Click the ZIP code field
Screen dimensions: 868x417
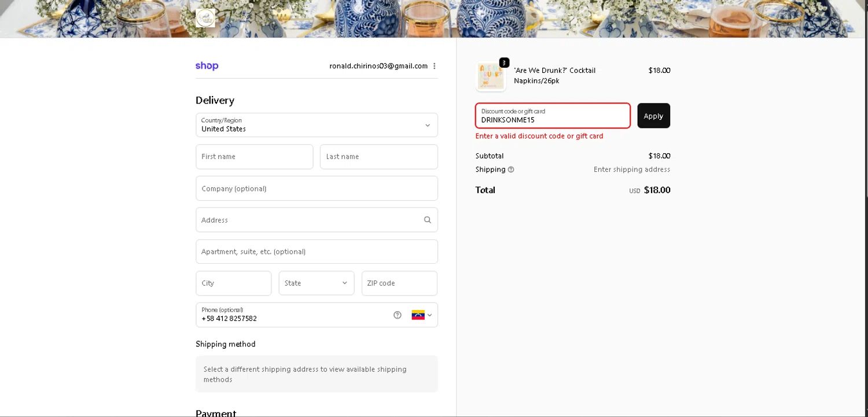click(400, 283)
